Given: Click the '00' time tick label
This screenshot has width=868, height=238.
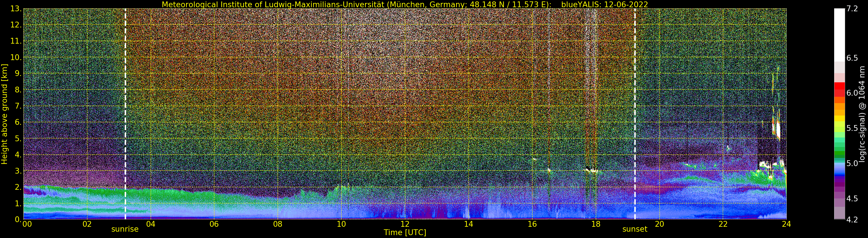Looking at the screenshot, I should point(27,224).
